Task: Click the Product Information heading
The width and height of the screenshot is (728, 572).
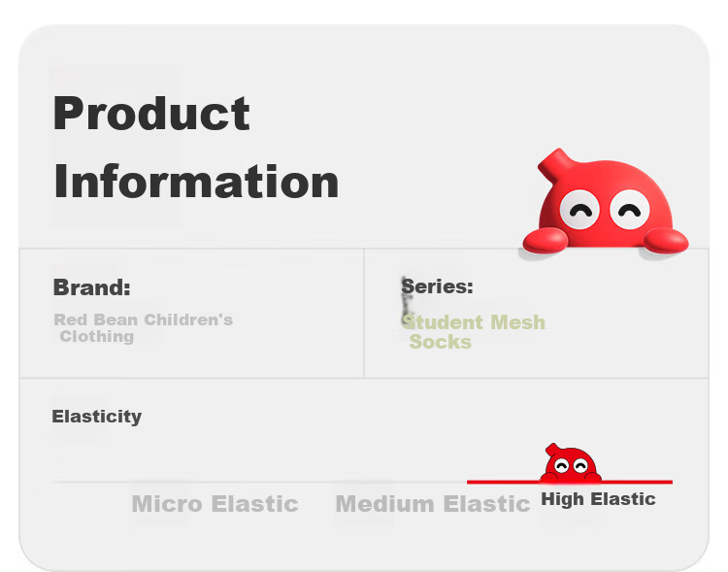Action: 196,147
